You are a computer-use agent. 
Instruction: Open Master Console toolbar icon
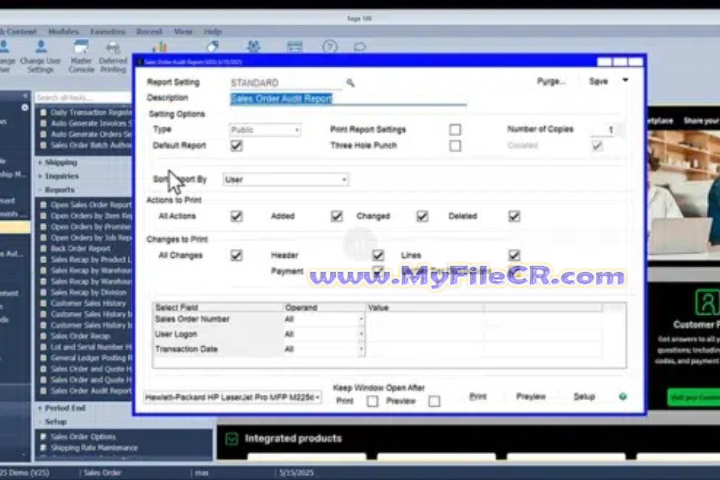81,56
